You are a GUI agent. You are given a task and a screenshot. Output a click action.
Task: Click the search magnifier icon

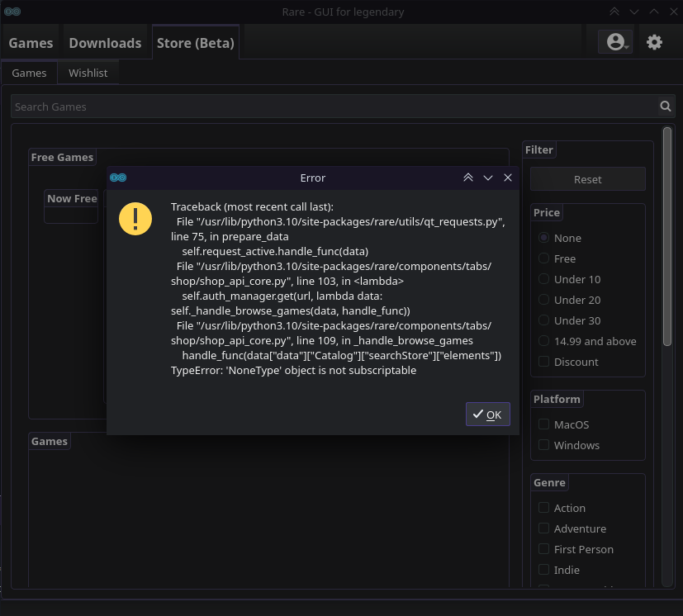[x=665, y=106]
